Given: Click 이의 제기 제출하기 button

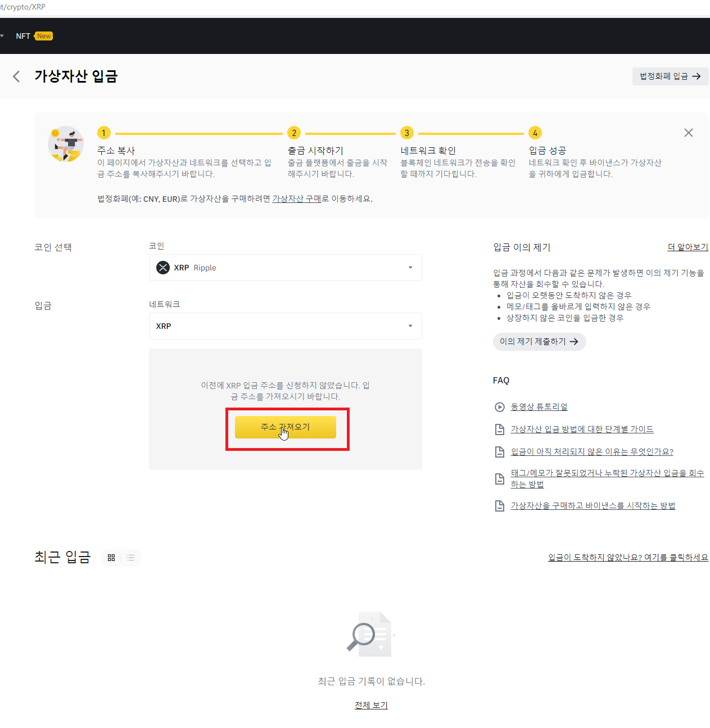Looking at the screenshot, I should coord(539,341).
